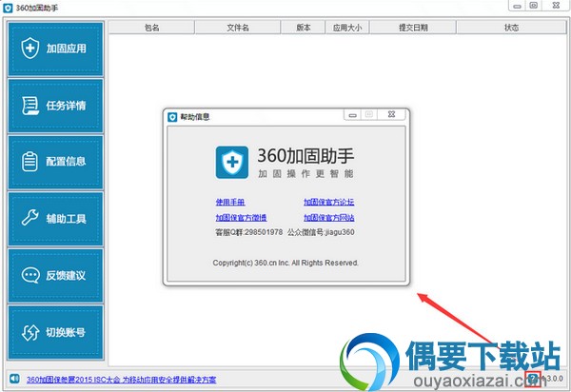
Task: Click the 360加固助手 main title bar icon
Action: coord(8,8)
